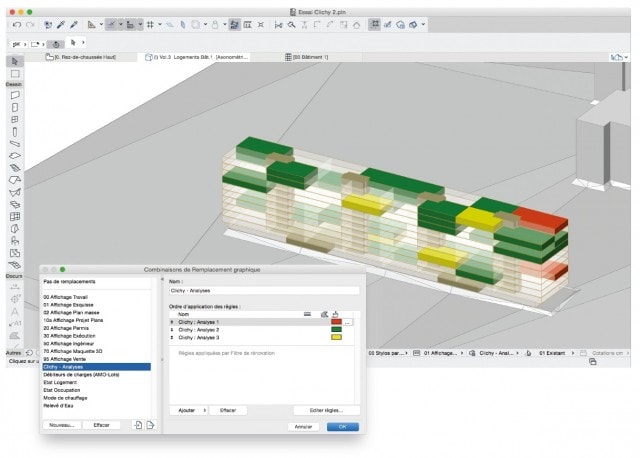Click the export combination icon in dialog
Screen dimensions: 640x458
click(150, 425)
